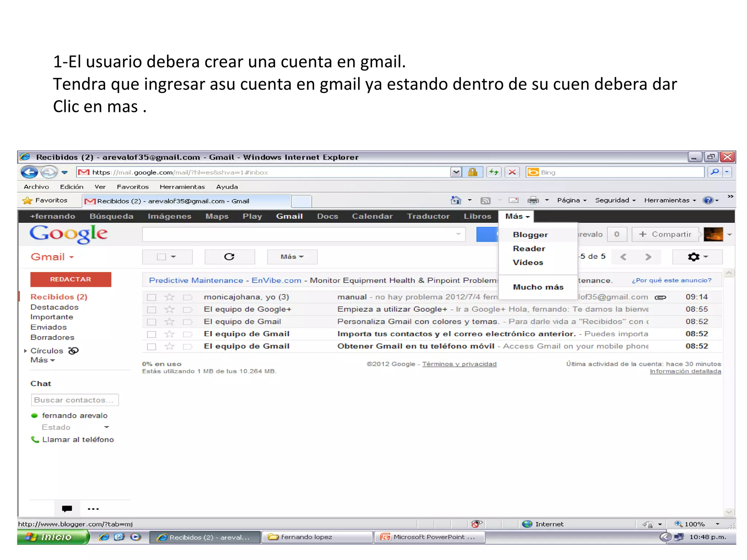Open the Términos y privacidad link
The width and height of the screenshot is (747, 560).
[x=459, y=364]
